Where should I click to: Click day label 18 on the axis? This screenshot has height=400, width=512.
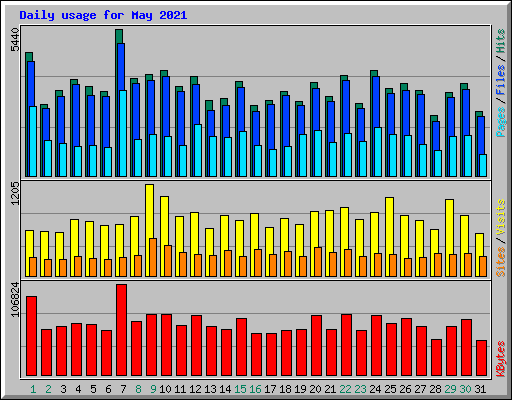(x=285, y=389)
